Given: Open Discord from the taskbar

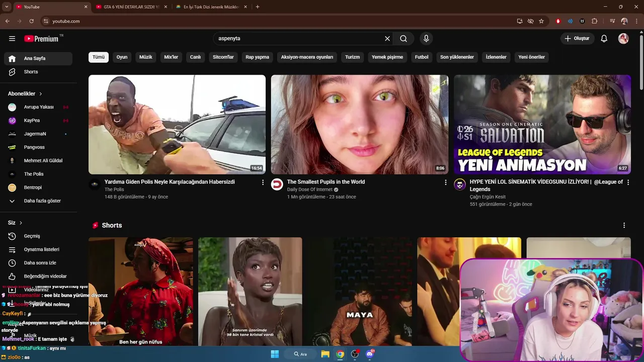Looking at the screenshot, I should tap(370, 354).
